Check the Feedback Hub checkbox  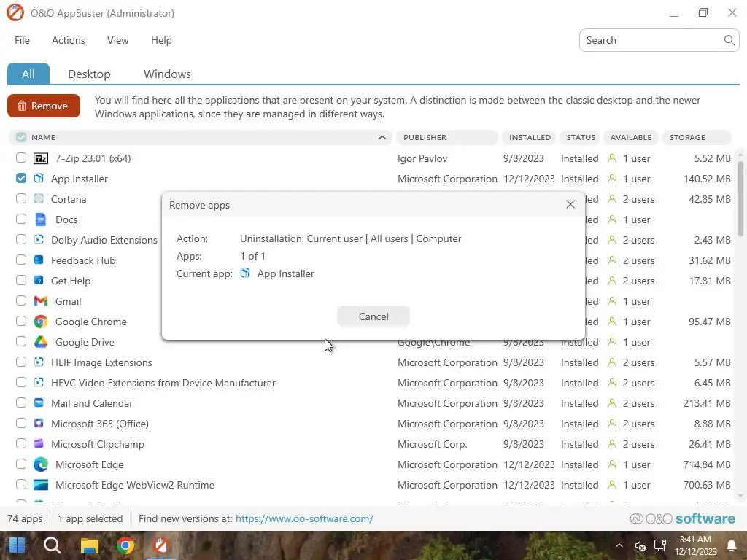pos(21,260)
